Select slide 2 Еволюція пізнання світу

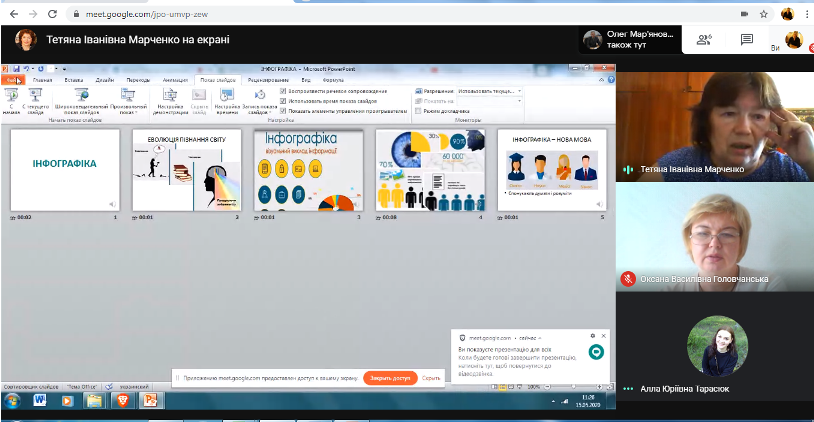[187, 170]
